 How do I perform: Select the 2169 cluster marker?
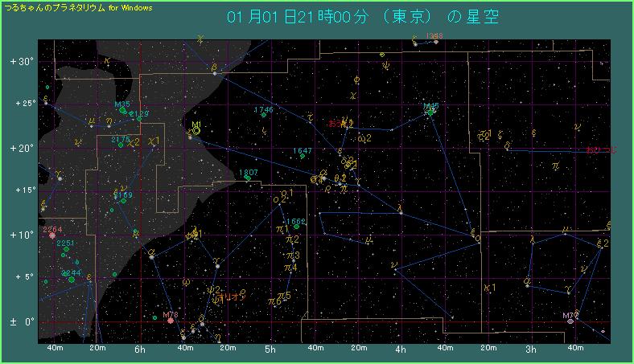tap(123, 200)
